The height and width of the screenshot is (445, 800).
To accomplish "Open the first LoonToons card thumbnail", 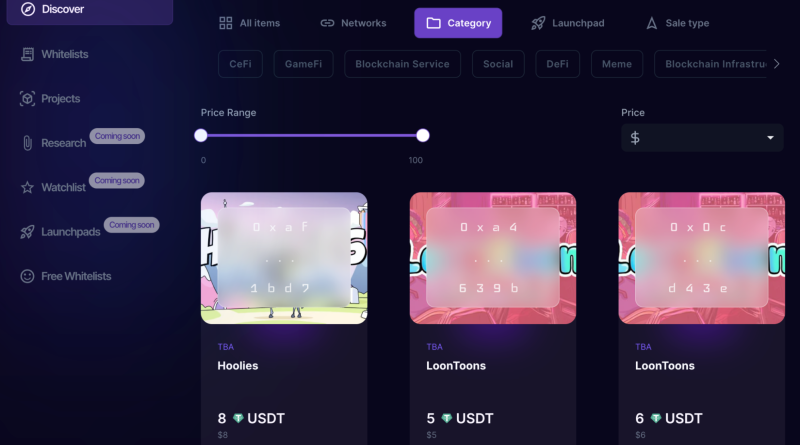I will [493, 258].
